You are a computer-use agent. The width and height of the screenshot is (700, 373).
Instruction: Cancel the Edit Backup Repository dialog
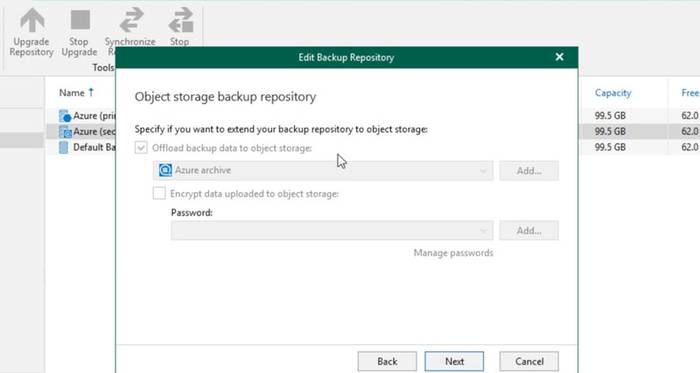coord(529,361)
